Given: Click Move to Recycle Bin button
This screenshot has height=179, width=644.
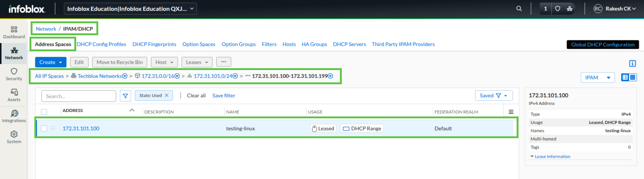Looking at the screenshot, I should 120,62.
